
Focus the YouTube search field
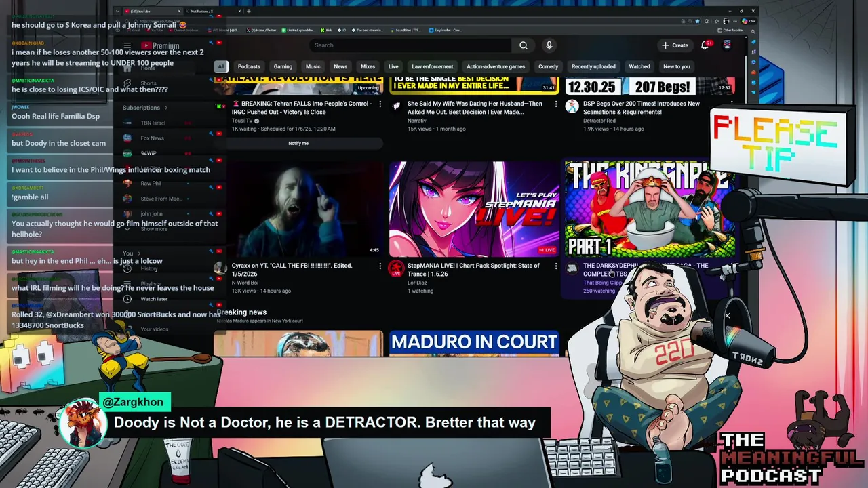pyautogui.click(x=411, y=45)
